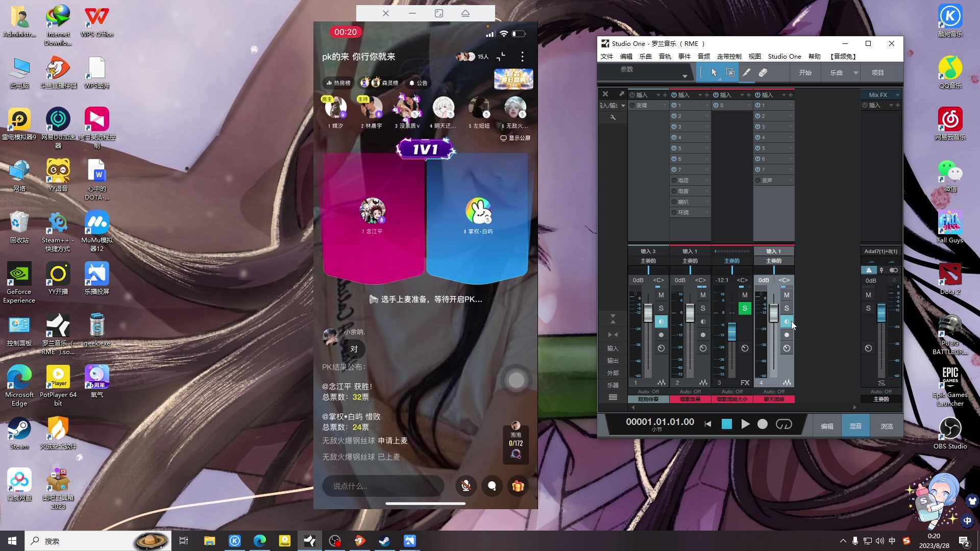Open 热房榜 ranking in live room
The width and height of the screenshot is (980, 551).
(x=338, y=83)
